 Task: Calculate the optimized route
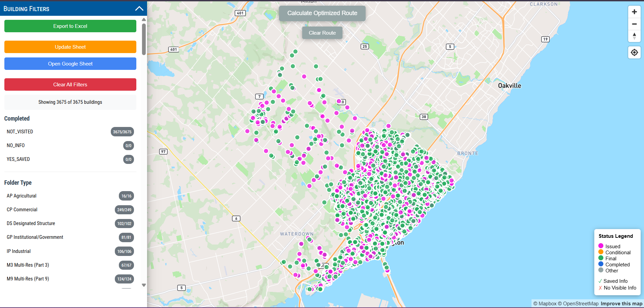[x=322, y=13]
